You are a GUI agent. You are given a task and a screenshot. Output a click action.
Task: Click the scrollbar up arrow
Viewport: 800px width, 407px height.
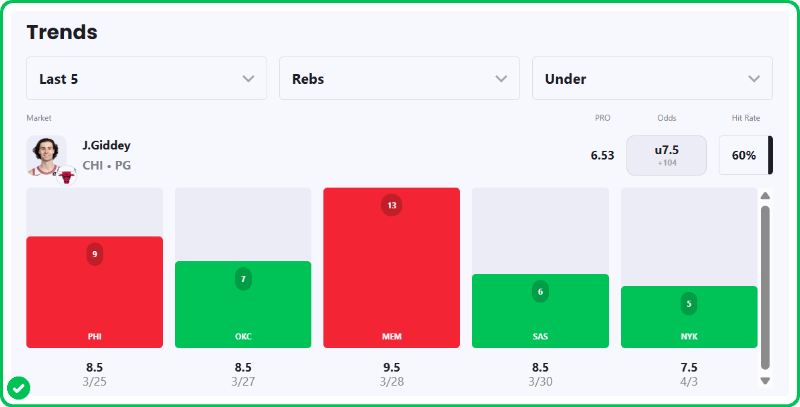click(766, 196)
